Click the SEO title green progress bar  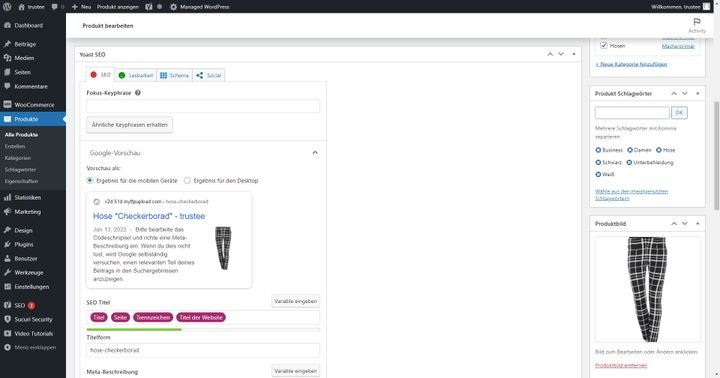point(134,329)
